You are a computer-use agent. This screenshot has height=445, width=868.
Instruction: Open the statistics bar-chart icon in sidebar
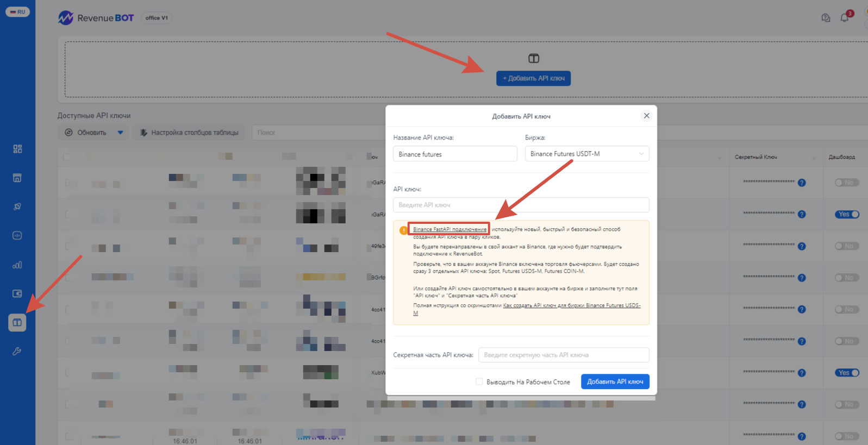click(x=17, y=265)
